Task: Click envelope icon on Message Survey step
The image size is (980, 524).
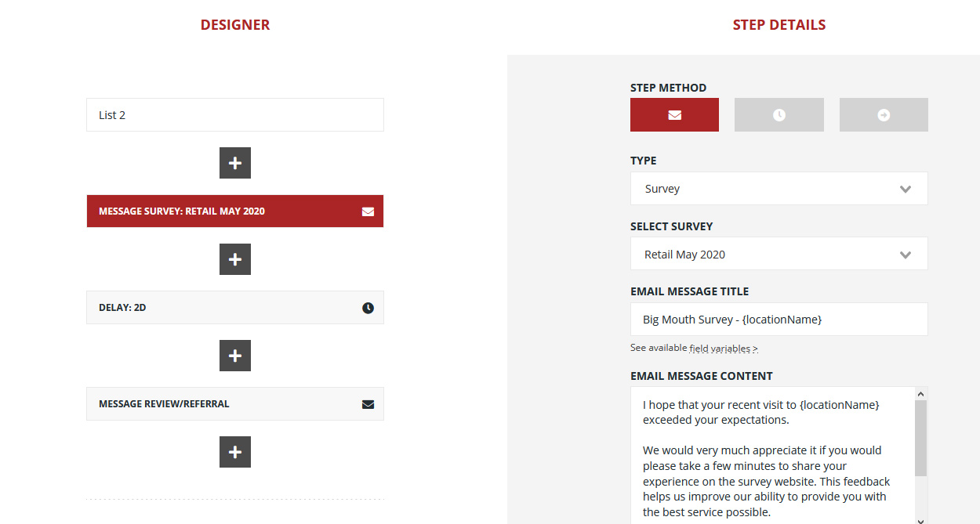Action: coord(368,211)
